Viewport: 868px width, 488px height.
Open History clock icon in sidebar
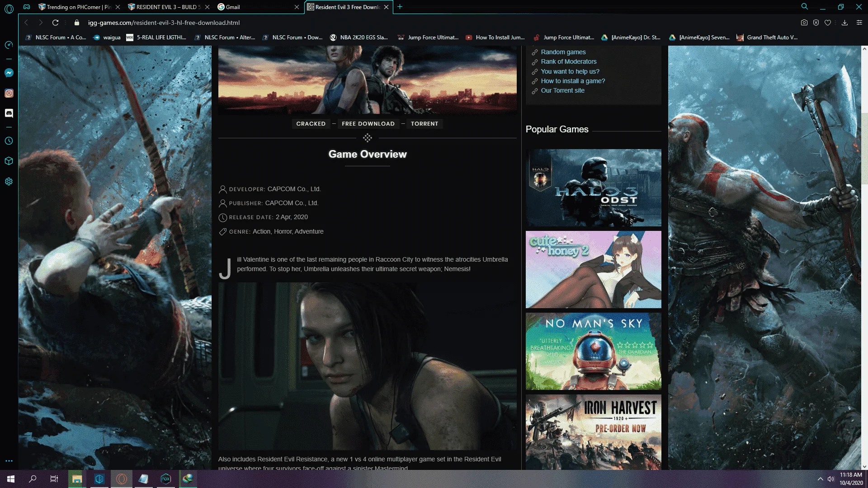[9, 141]
